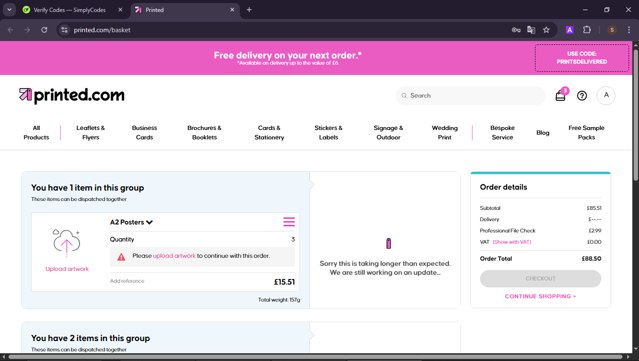Go forward in browser history

tap(27, 30)
